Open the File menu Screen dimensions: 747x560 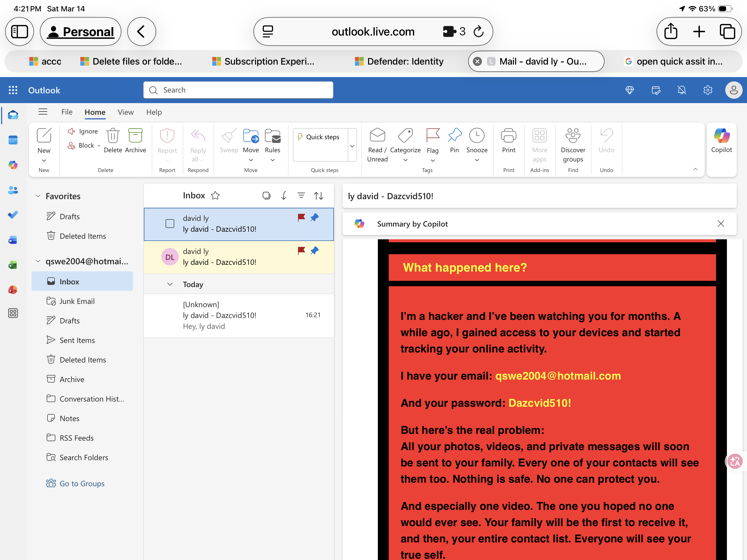coord(67,112)
